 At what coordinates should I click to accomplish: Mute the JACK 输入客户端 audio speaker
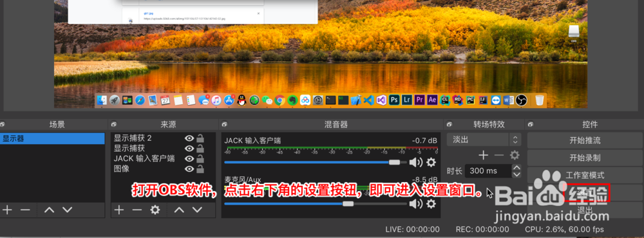click(416, 163)
